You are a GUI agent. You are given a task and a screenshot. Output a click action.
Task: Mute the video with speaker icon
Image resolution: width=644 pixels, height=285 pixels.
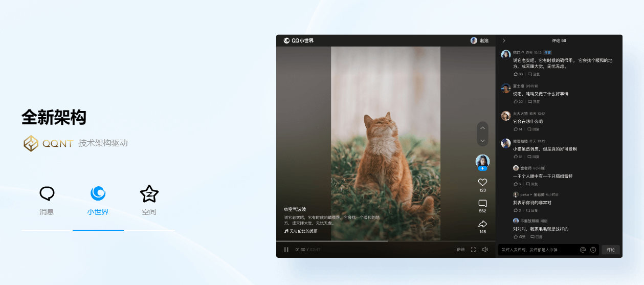coord(485,250)
